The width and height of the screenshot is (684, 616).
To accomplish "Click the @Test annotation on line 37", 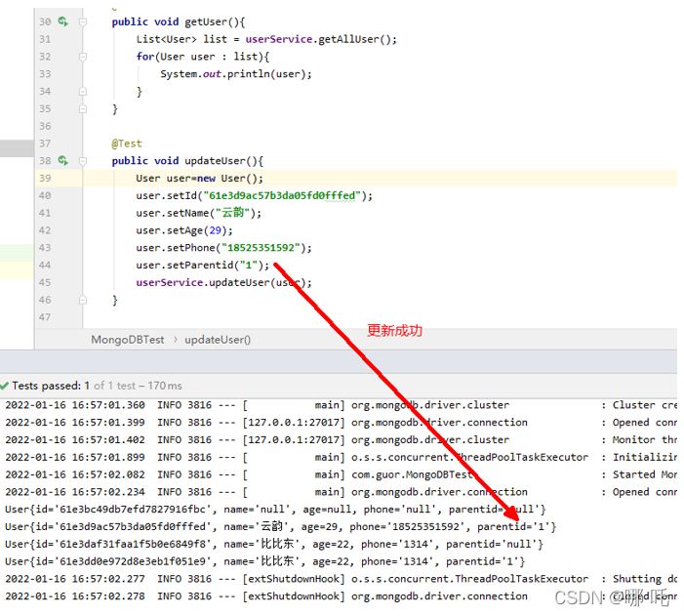I will (x=127, y=144).
